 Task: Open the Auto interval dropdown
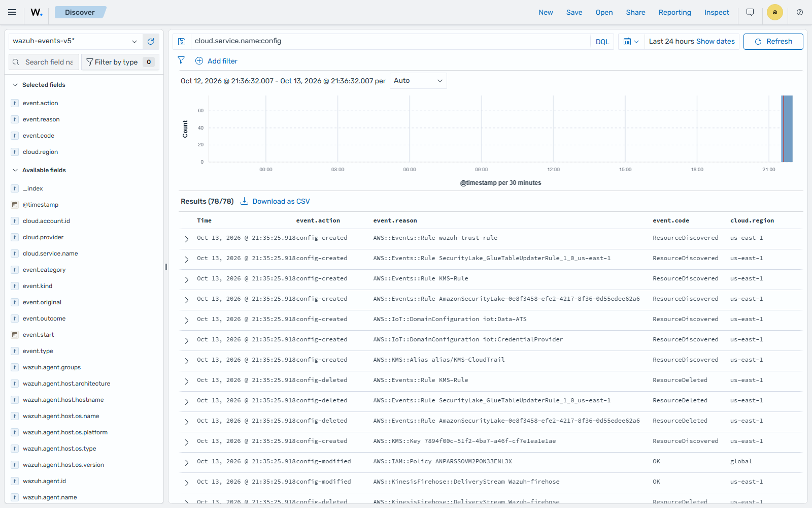(x=418, y=81)
